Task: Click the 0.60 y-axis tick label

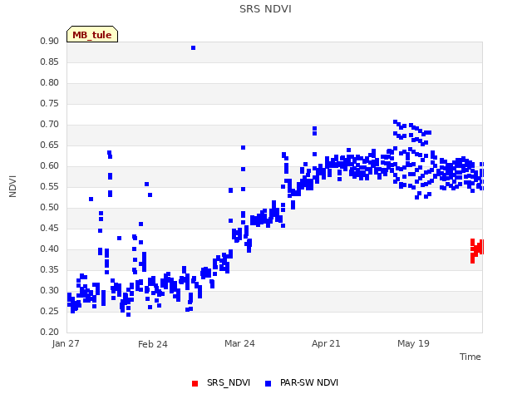Action: 50,165
